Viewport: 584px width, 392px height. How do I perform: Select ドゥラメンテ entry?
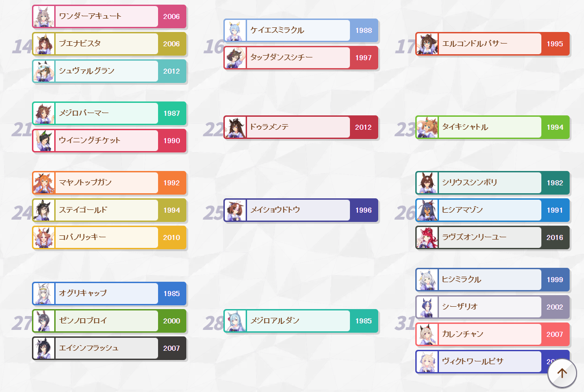(301, 127)
